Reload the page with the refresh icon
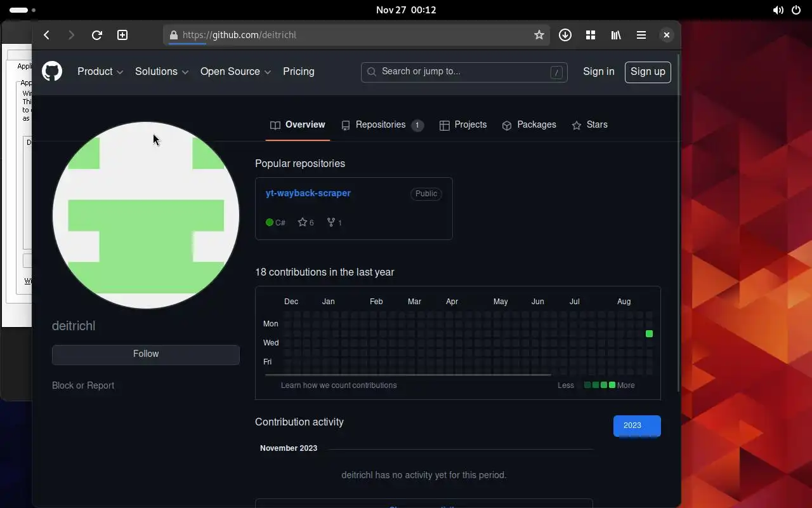Screen dimensions: 812x508 [97, 35]
